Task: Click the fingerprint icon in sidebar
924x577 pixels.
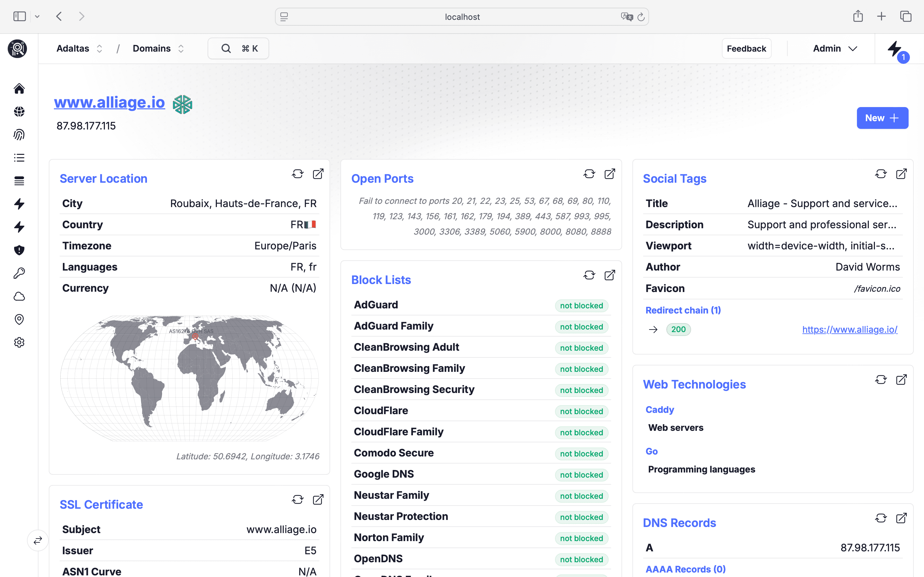Action: click(19, 135)
